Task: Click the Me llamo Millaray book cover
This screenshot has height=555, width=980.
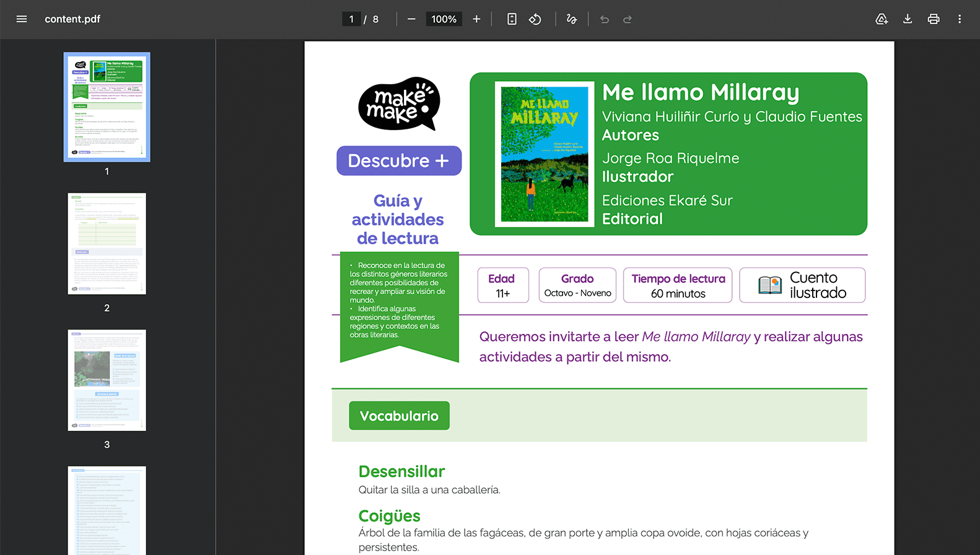Action: click(545, 154)
